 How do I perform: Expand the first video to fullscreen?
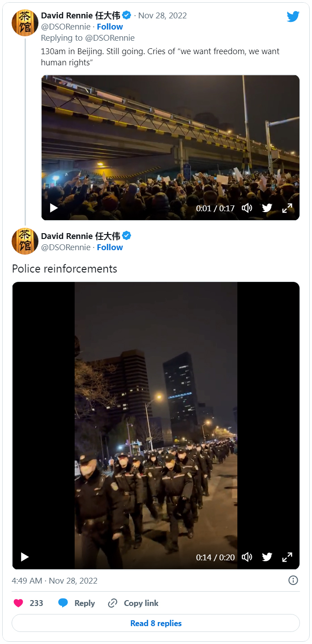(287, 208)
